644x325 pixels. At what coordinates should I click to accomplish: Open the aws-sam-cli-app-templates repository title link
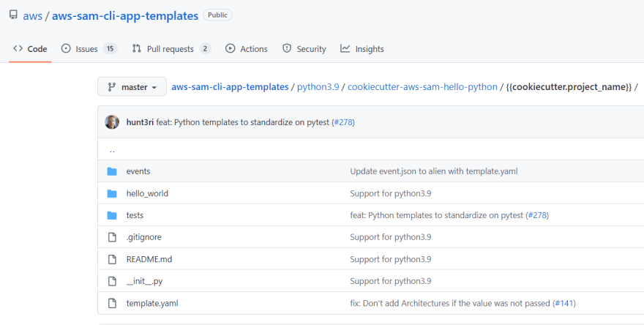pos(125,15)
